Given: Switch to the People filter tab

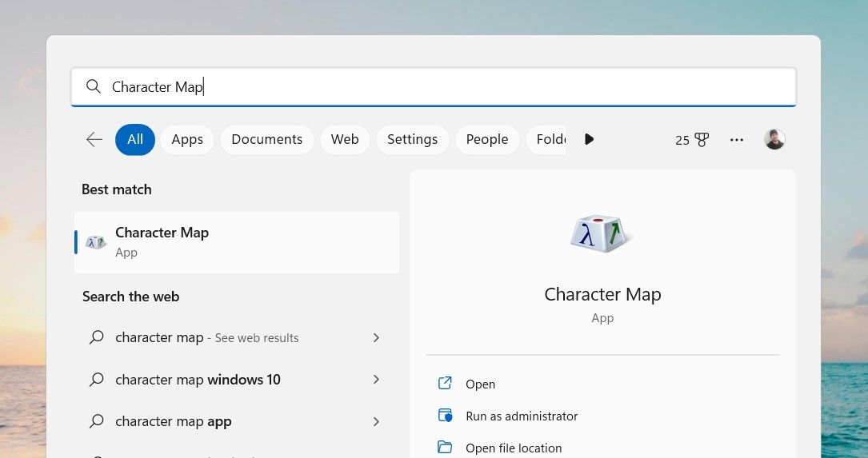Looking at the screenshot, I should [487, 139].
